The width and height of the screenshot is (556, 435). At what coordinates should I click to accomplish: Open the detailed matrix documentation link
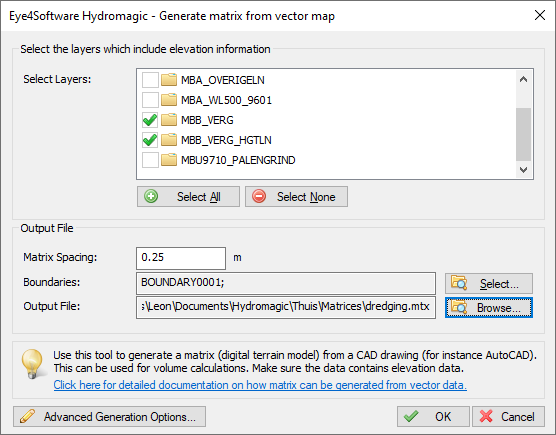pyautogui.click(x=260, y=385)
